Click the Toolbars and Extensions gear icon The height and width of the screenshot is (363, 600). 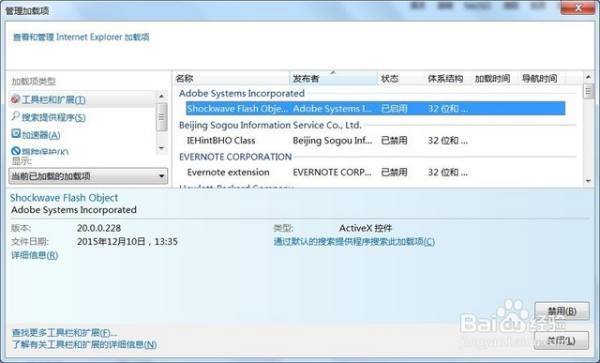pyautogui.click(x=16, y=99)
